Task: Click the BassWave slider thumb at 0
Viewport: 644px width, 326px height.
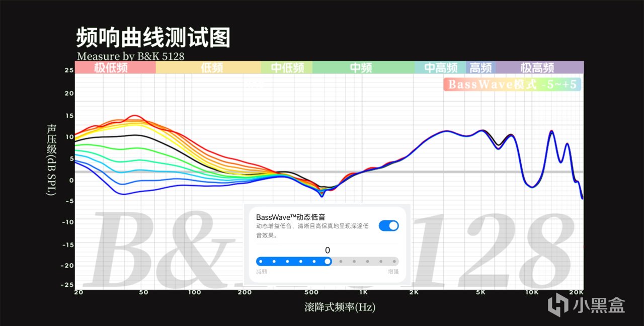Action: pyautogui.click(x=328, y=261)
